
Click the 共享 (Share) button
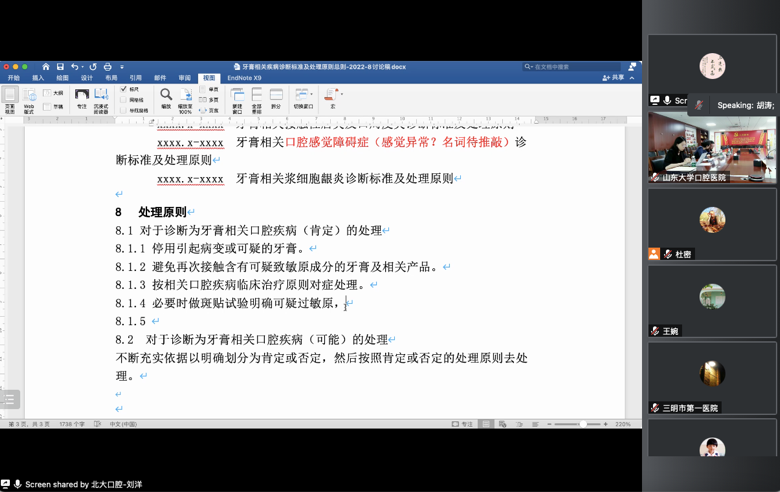click(614, 78)
